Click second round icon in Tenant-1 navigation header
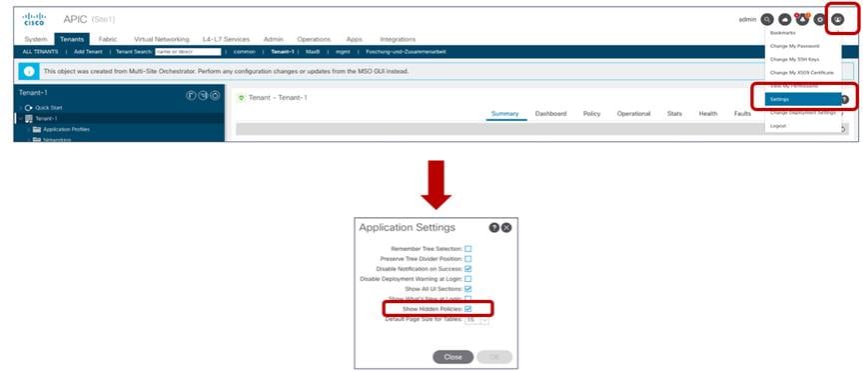The height and width of the screenshot is (371, 868). click(203, 95)
